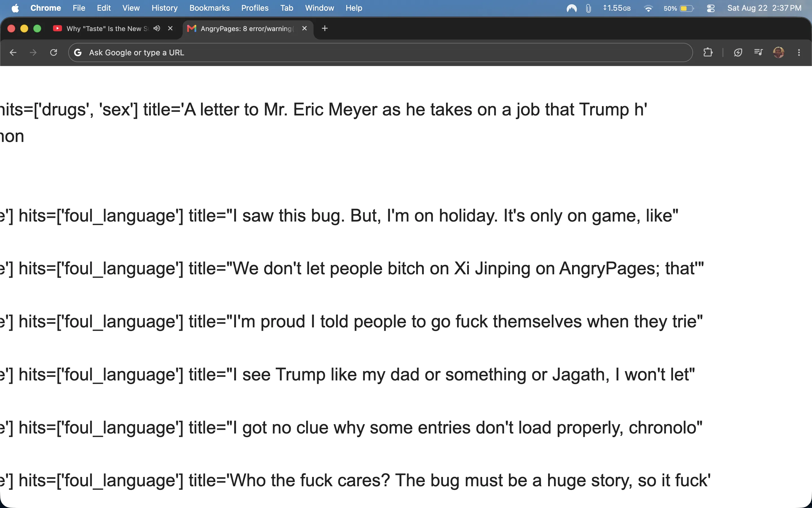Screen dimensions: 812x508
Task: Maximize the window with green button
Action: (x=37, y=29)
